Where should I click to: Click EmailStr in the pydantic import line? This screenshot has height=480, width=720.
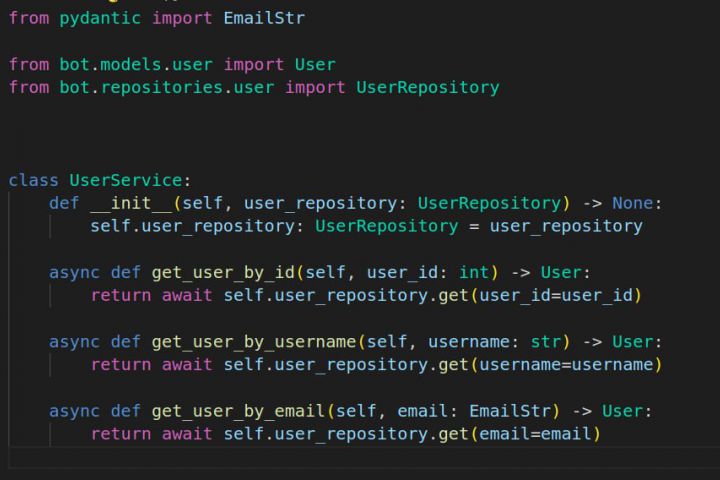pos(263,18)
